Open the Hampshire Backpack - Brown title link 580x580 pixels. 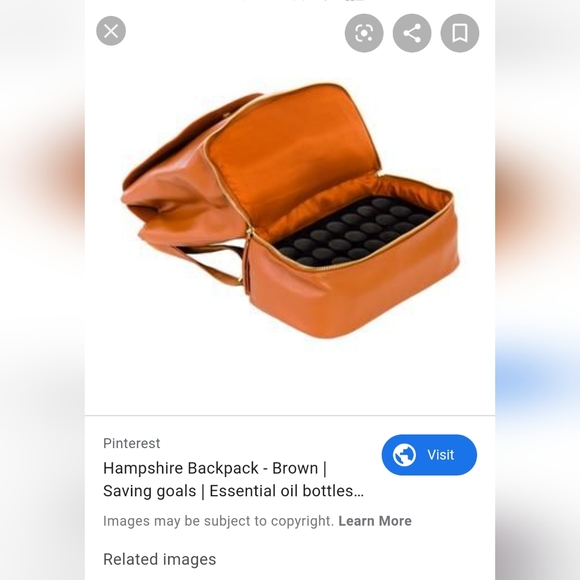click(x=215, y=468)
